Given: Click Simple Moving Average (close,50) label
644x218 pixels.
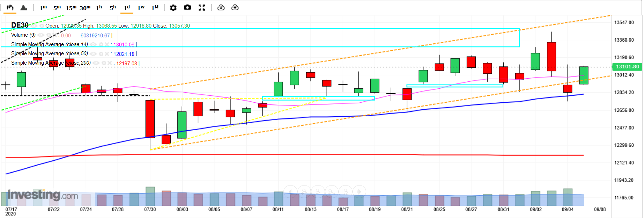Looking at the screenshot, I should [x=50, y=53].
